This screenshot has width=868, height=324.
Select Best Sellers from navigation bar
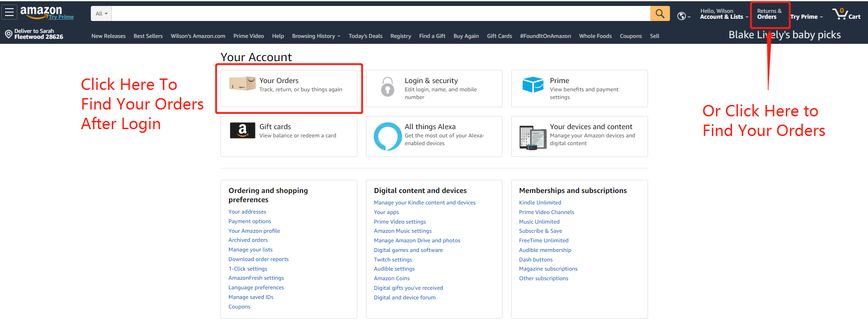point(148,36)
